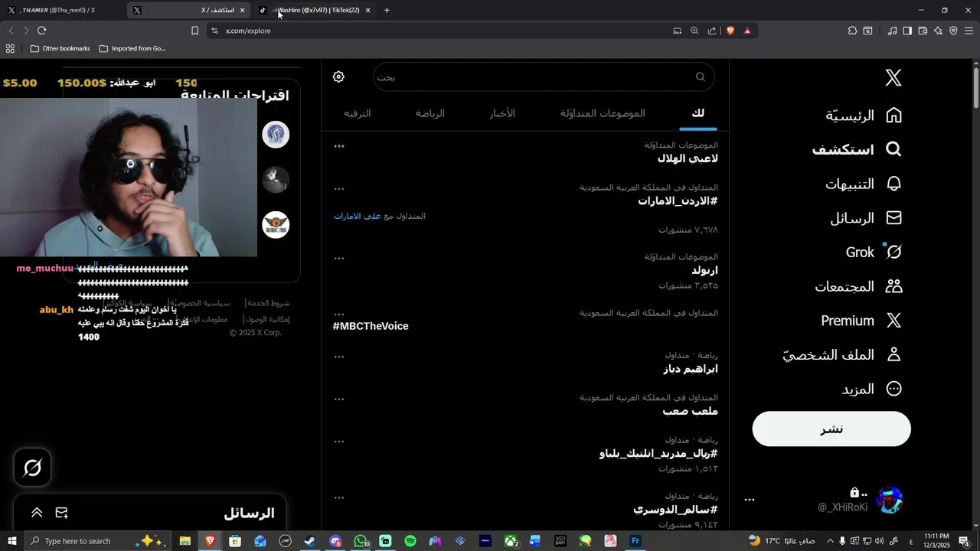The width and height of the screenshot is (980, 551).
Task: Open the #MBCTheVoice trend
Action: pos(371,326)
